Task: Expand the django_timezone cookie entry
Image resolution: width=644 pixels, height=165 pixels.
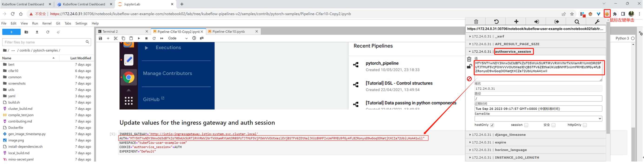Action: coord(510,135)
